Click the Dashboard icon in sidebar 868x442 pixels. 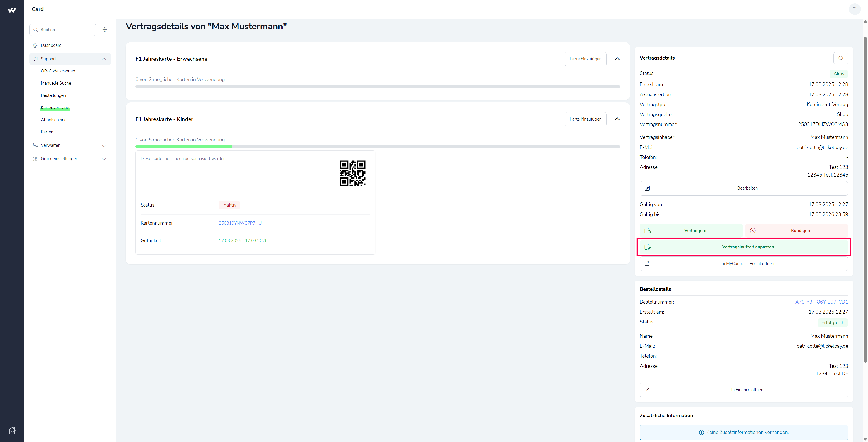coord(35,45)
